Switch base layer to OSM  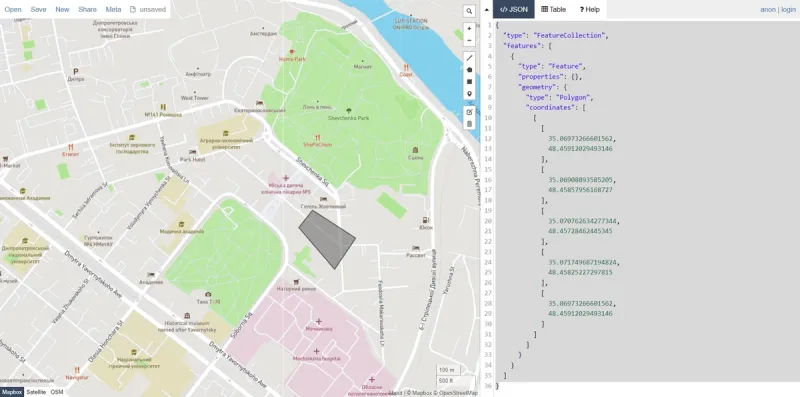coord(57,392)
